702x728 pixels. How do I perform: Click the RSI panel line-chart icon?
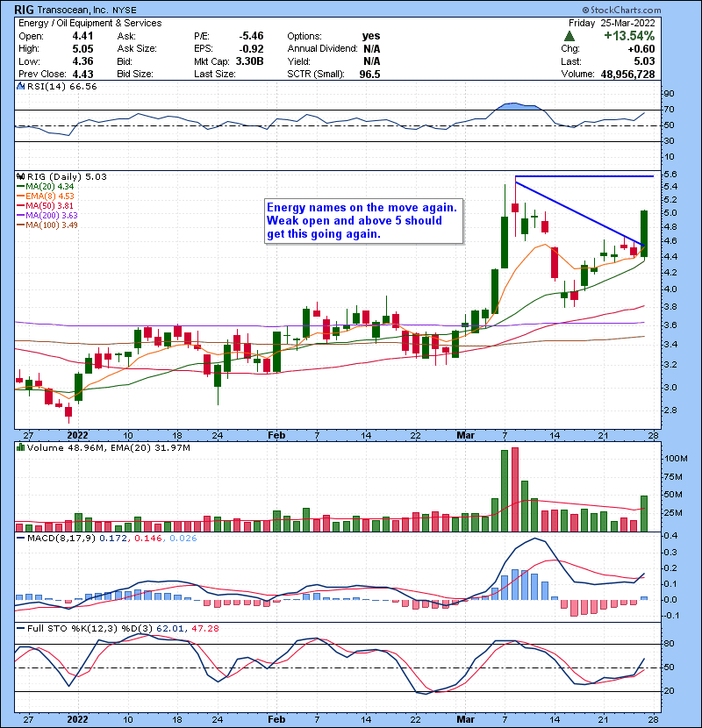[x=20, y=86]
